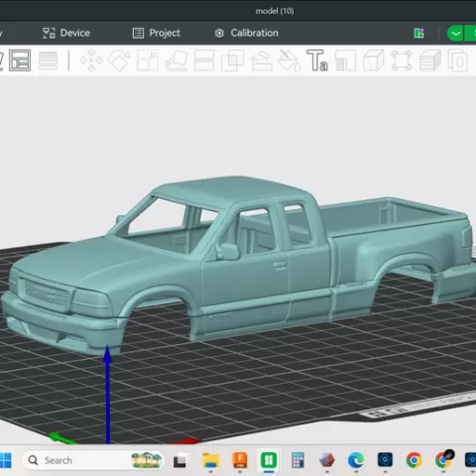Open File Explorer from the taskbar
This screenshot has height=476, width=476.
(x=210, y=460)
